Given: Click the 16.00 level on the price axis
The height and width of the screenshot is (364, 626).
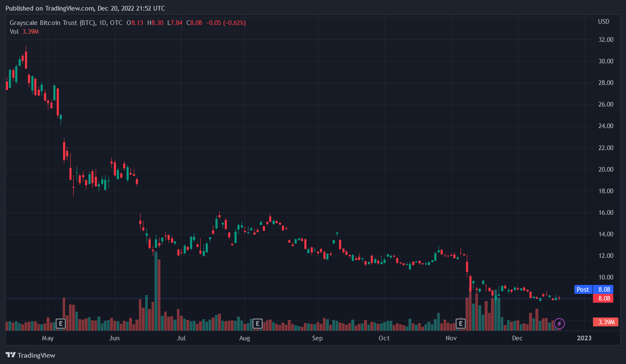Looking at the screenshot, I should [606, 213].
